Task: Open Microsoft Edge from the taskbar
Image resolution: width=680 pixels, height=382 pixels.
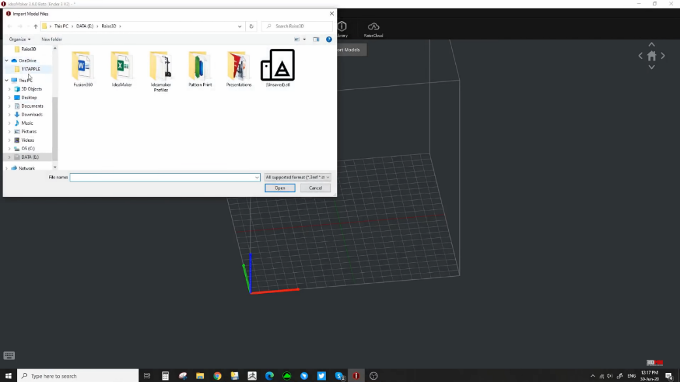Action: coord(269,376)
